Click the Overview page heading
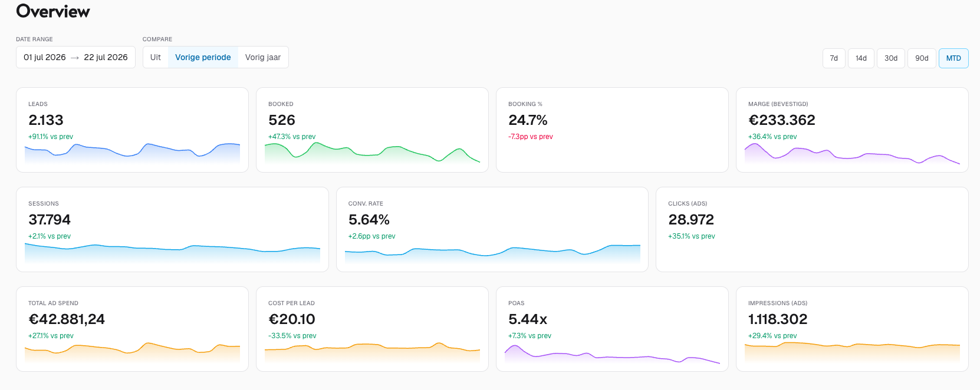Viewport: 980px width, 390px height. click(x=53, y=11)
